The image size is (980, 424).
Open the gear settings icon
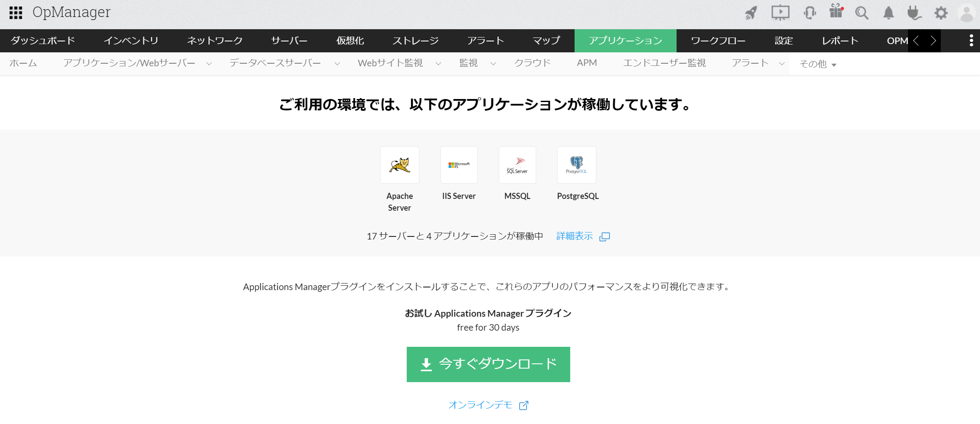click(x=941, y=13)
